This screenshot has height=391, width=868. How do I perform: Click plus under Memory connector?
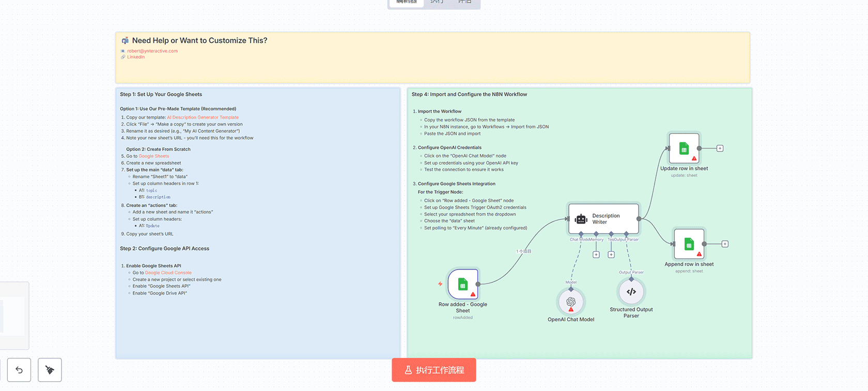click(596, 254)
